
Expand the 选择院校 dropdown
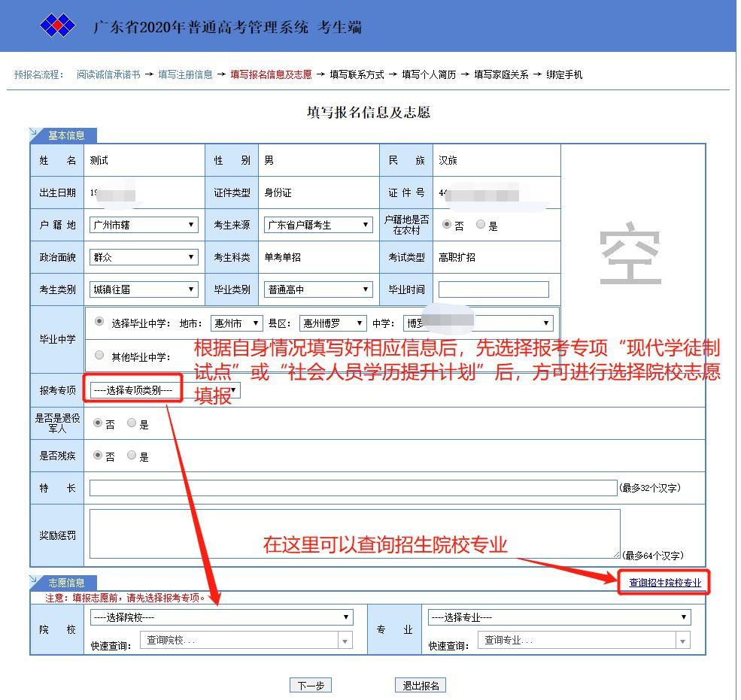click(220, 617)
